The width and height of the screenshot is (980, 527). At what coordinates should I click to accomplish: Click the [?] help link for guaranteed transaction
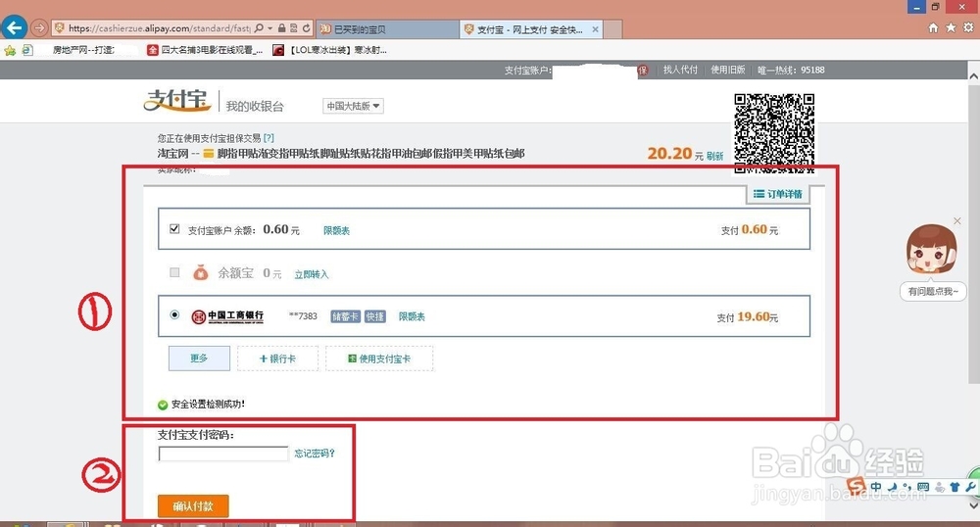(269, 138)
